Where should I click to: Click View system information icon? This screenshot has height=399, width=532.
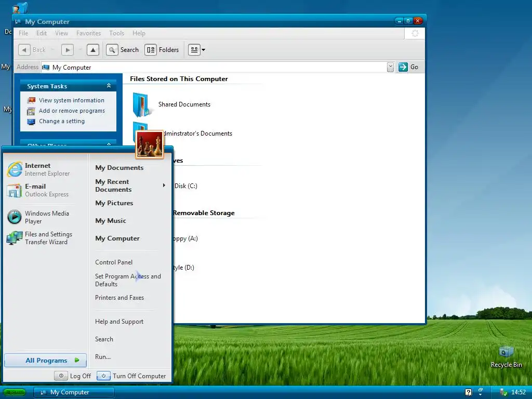point(31,100)
